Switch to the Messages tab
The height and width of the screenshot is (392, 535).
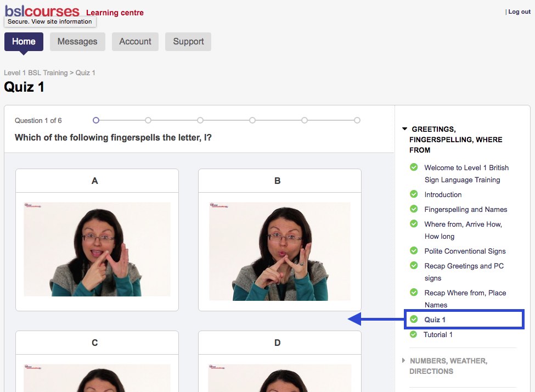tap(77, 41)
